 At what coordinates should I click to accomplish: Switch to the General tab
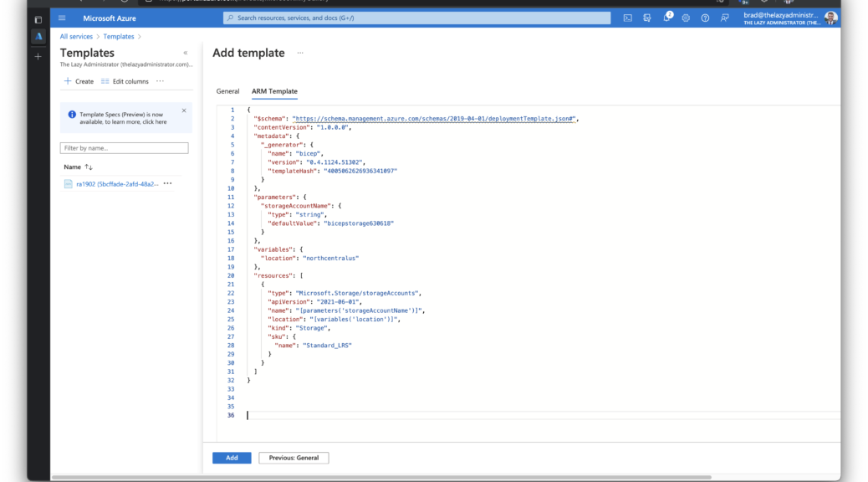tap(227, 91)
